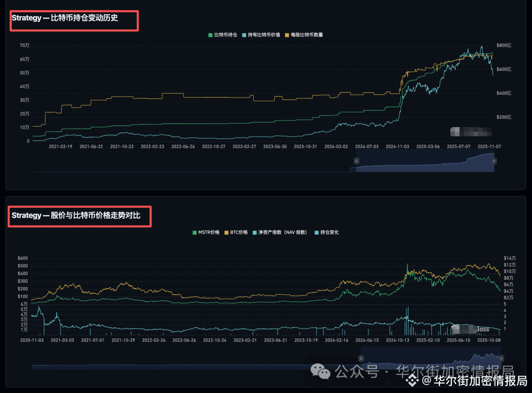Click the teal 持有比特币价值 legend square icon
This screenshot has height=393, width=532.
point(244,34)
